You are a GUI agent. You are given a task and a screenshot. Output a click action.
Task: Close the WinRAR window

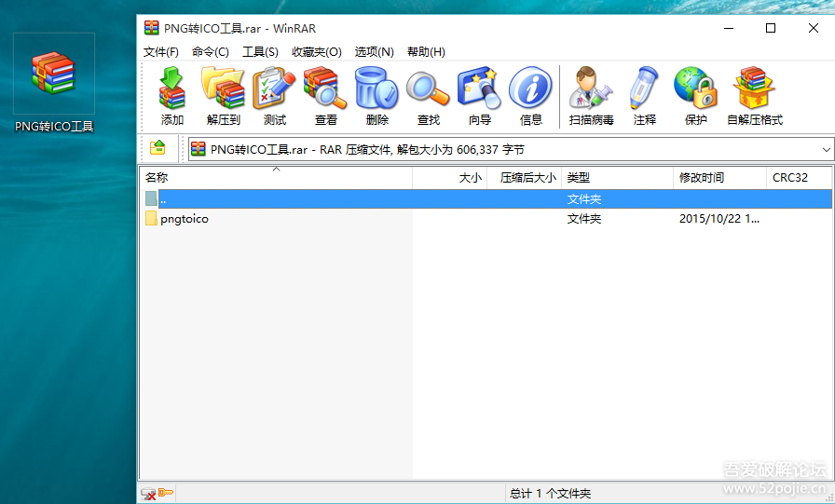click(x=814, y=28)
